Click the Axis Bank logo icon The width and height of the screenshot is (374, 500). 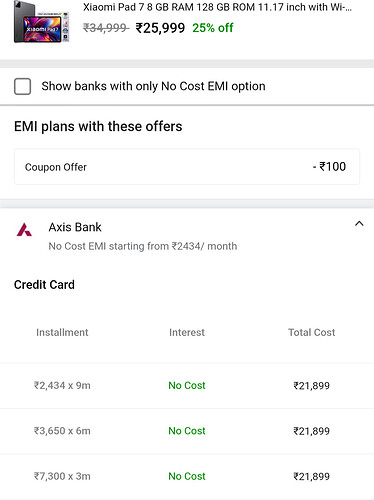24,230
